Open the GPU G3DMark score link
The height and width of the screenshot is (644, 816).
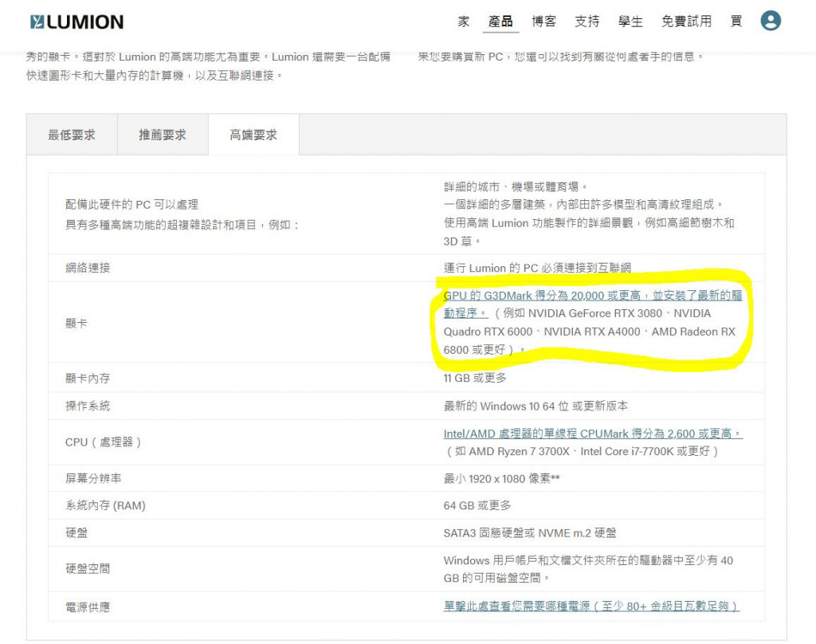pyautogui.click(x=592, y=304)
